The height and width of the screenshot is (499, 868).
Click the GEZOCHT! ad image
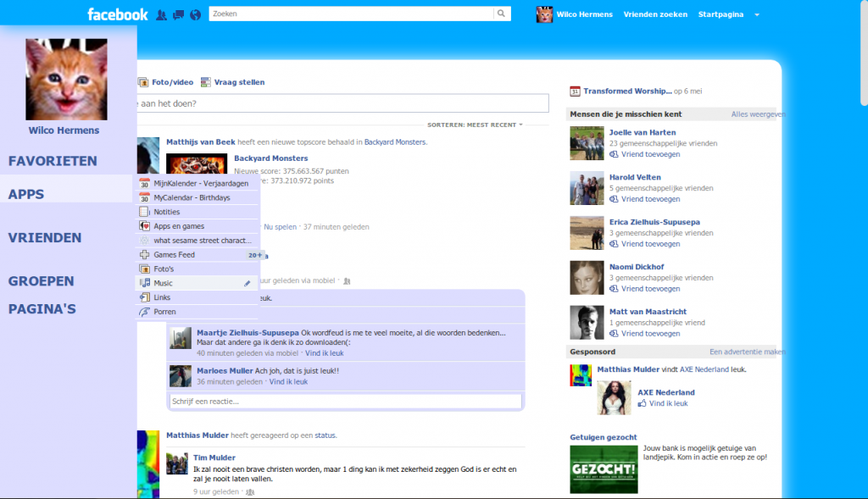(604, 469)
